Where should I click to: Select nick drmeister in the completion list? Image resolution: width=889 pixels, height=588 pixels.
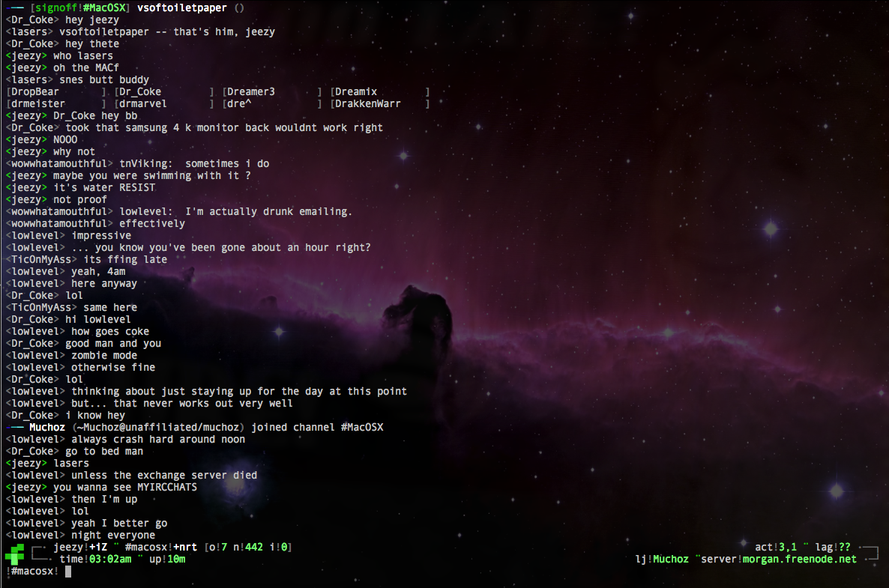pyautogui.click(x=38, y=103)
